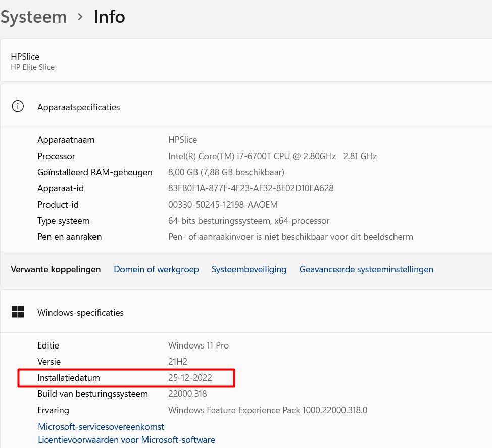Select the Product-id value text

223,205
